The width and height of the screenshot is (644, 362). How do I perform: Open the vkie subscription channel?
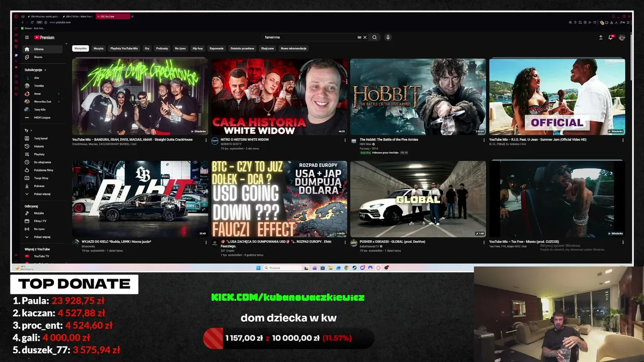[x=42, y=78]
